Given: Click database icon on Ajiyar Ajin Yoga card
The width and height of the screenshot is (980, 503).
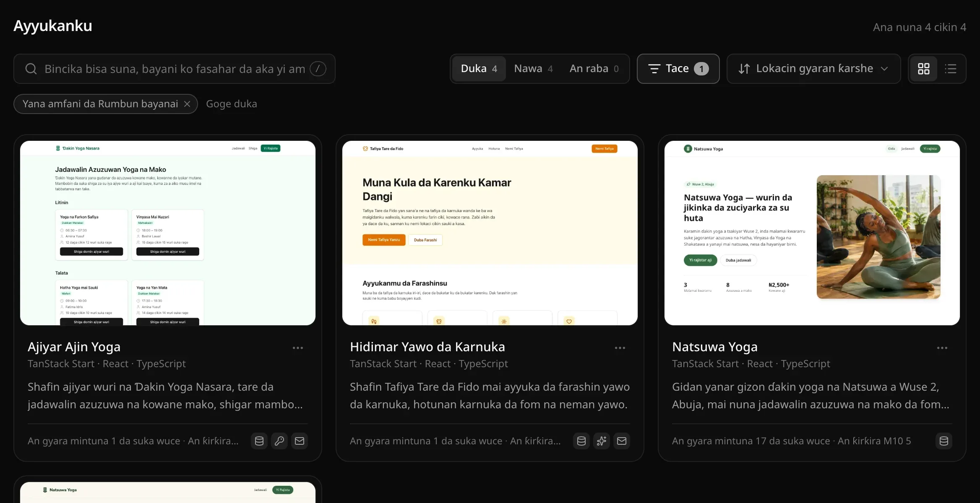Looking at the screenshot, I should coord(259,441).
